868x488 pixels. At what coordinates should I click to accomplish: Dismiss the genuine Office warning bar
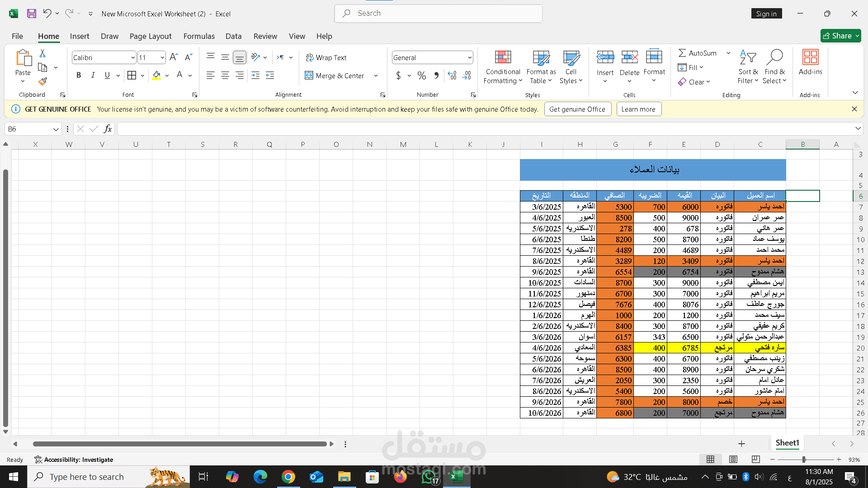coord(854,109)
